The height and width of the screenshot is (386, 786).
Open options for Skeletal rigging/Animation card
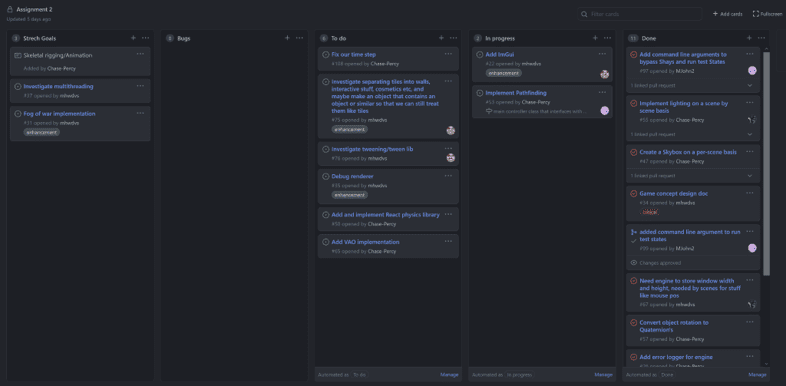(x=140, y=54)
